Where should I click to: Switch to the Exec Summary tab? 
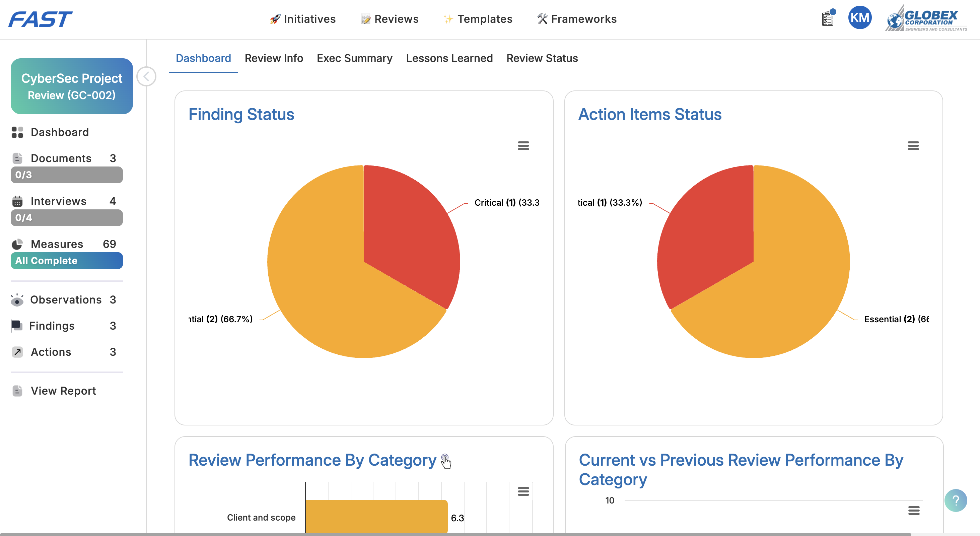pyautogui.click(x=354, y=58)
